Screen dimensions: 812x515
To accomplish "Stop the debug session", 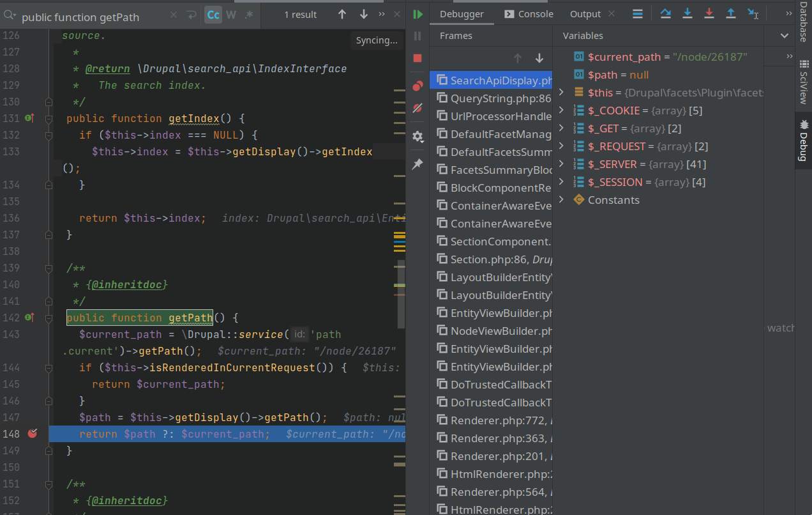I will tap(417, 58).
